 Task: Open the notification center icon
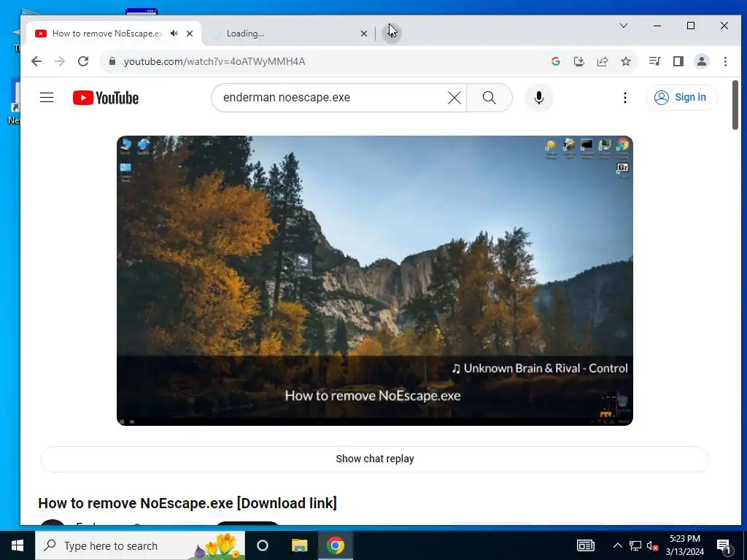tap(724, 545)
